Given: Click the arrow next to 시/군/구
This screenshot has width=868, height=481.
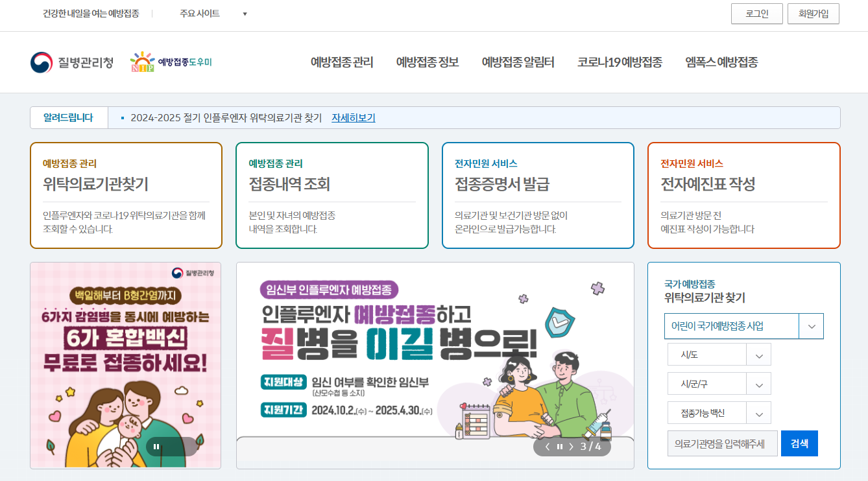Looking at the screenshot, I should (x=759, y=384).
